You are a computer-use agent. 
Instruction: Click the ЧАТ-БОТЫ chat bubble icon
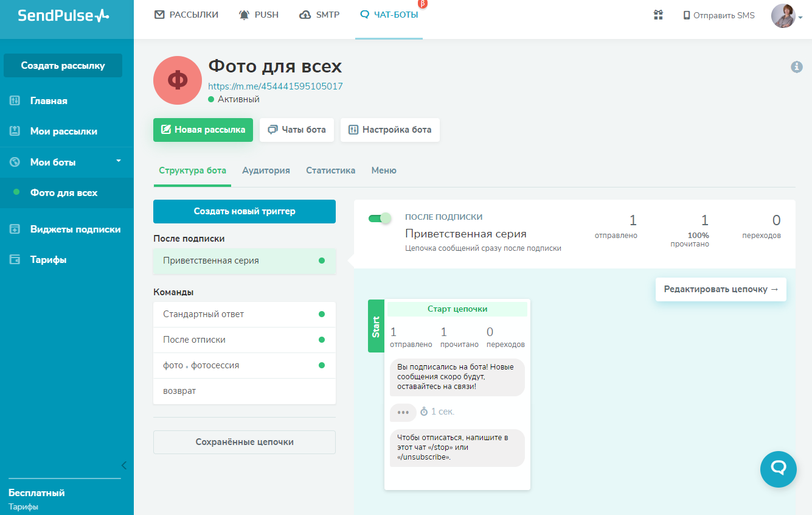click(365, 14)
